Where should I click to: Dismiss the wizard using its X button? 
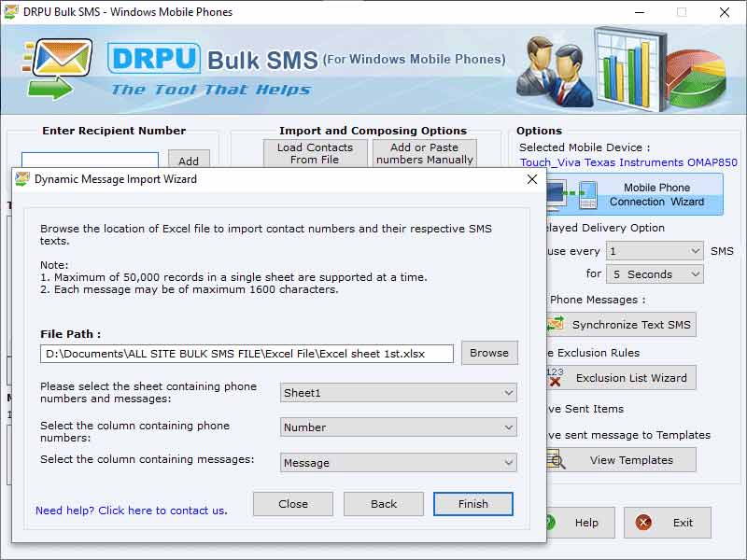[x=532, y=179]
